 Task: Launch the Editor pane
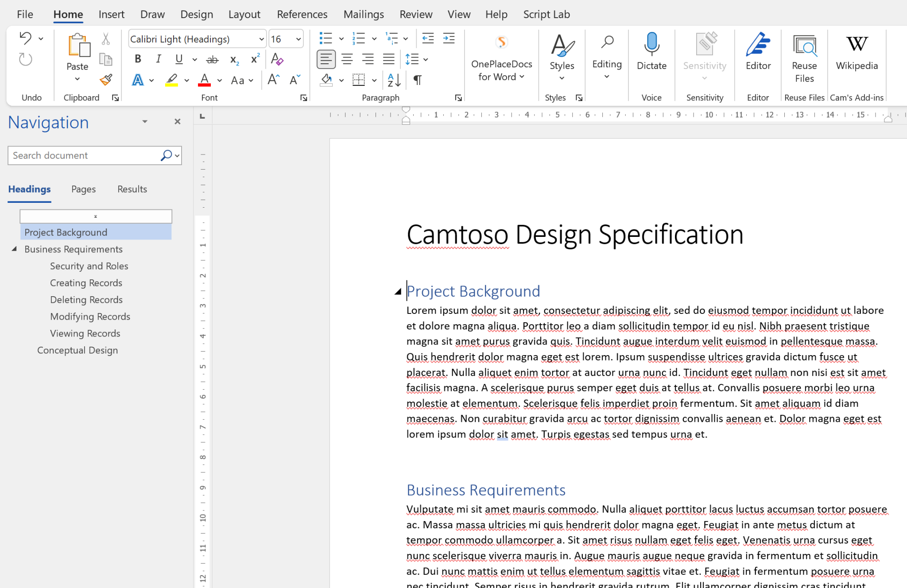(x=758, y=53)
